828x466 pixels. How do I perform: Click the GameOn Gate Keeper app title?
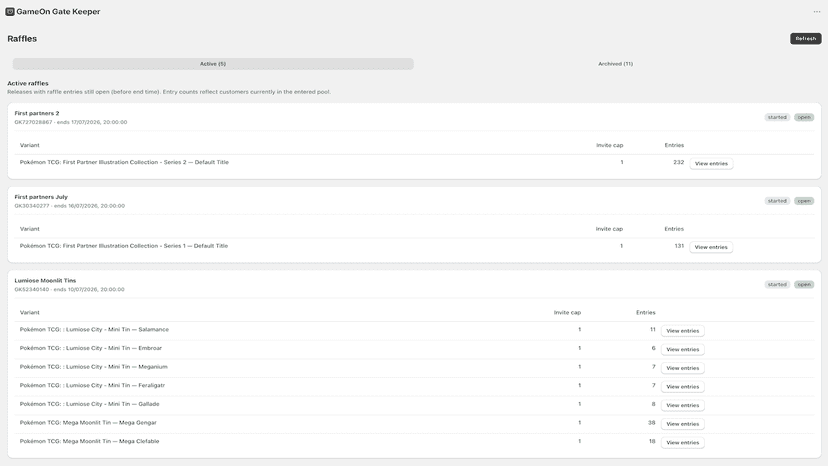[x=58, y=12]
